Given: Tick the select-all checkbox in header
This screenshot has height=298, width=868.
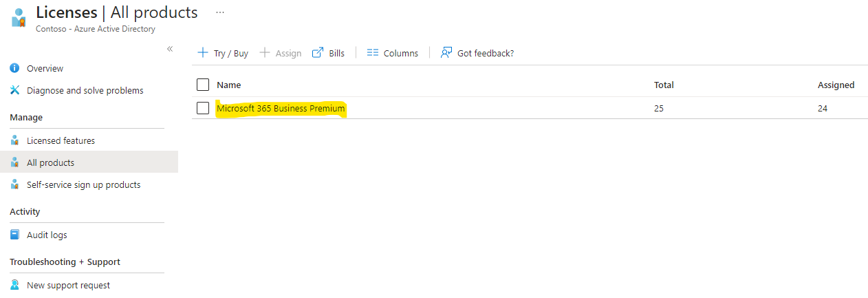Looking at the screenshot, I should (x=202, y=85).
